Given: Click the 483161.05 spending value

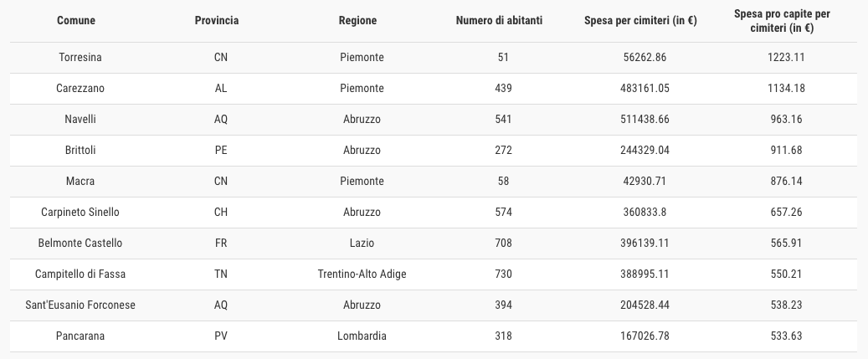Looking at the screenshot, I should pos(645,89).
